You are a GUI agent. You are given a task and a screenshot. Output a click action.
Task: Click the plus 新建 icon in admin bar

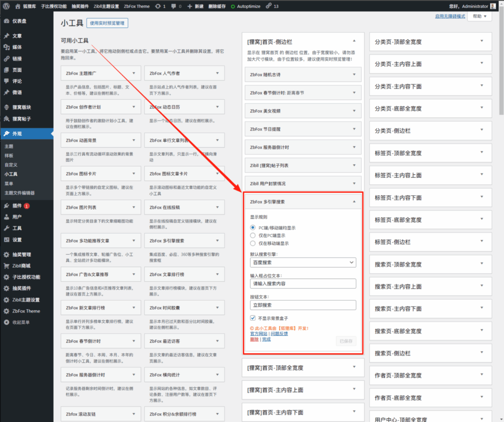point(189,6)
